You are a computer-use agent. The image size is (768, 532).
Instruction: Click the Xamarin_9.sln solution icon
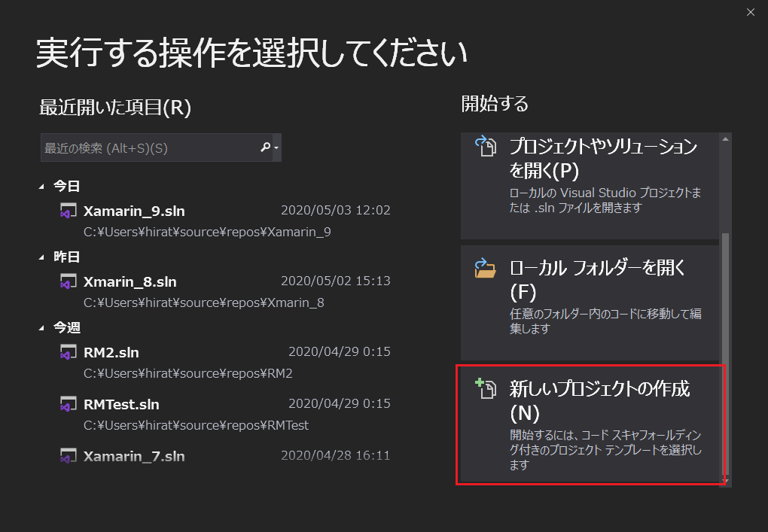68,211
